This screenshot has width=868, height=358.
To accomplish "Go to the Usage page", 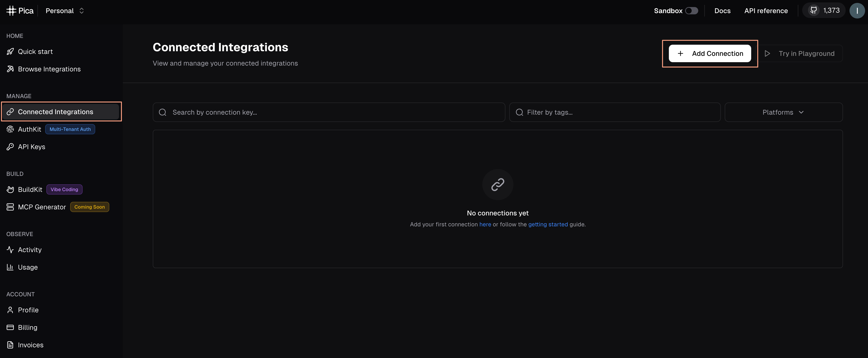I will point(28,267).
